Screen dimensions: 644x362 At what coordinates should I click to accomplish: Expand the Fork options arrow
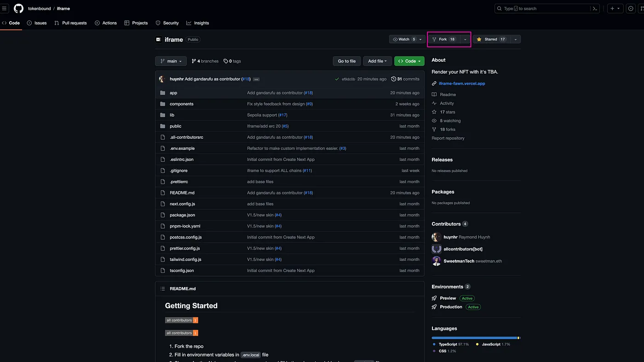coord(465,40)
